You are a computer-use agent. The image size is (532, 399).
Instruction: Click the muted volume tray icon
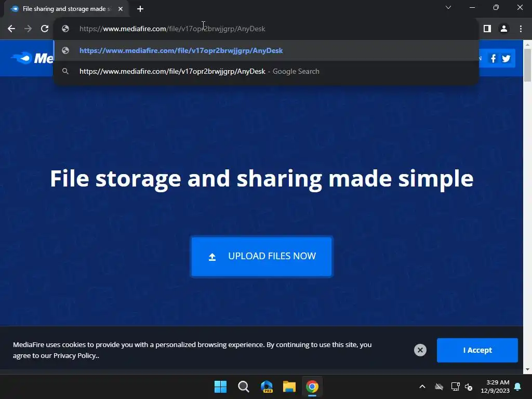[x=469, y=387]
